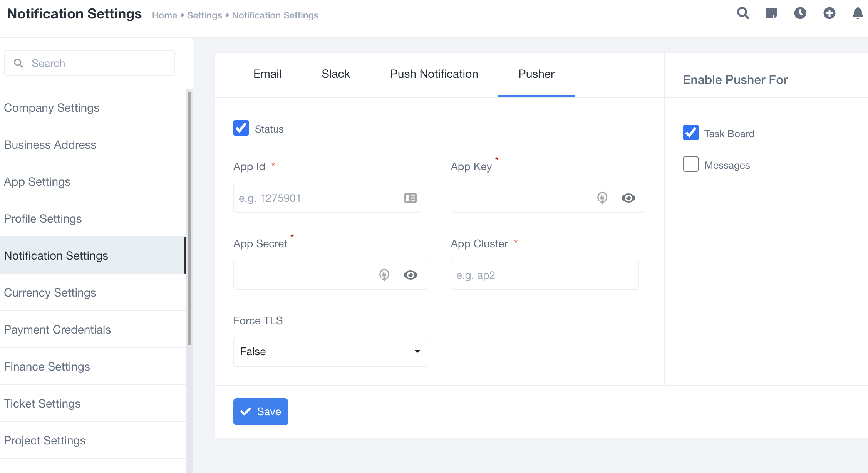Click the plus add-new icon in header
Viewport: 868px width, 473px height.
click(x=829, y=13)
